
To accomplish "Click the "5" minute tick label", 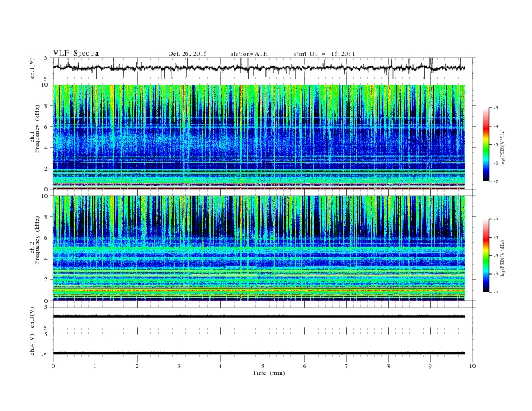I will click(263, 366).
